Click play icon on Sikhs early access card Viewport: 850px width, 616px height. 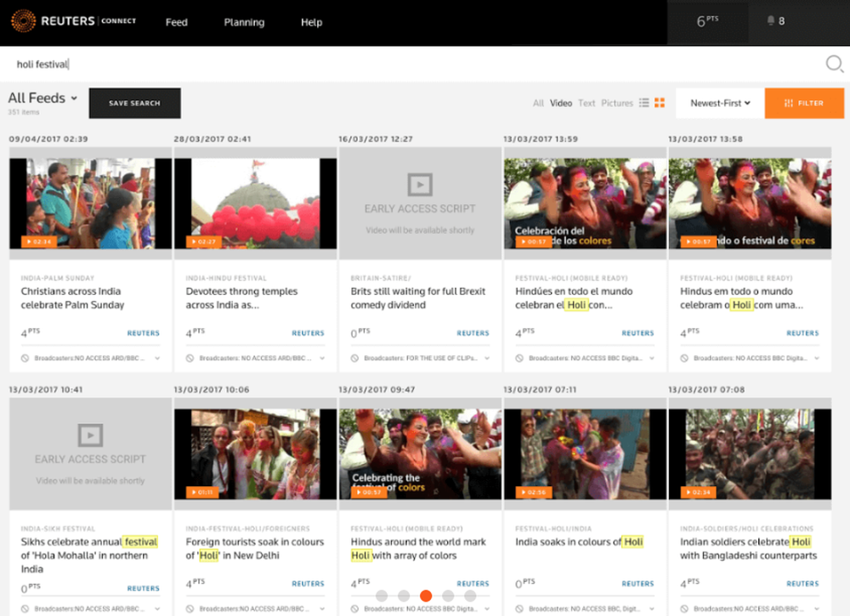pos(90,435)
